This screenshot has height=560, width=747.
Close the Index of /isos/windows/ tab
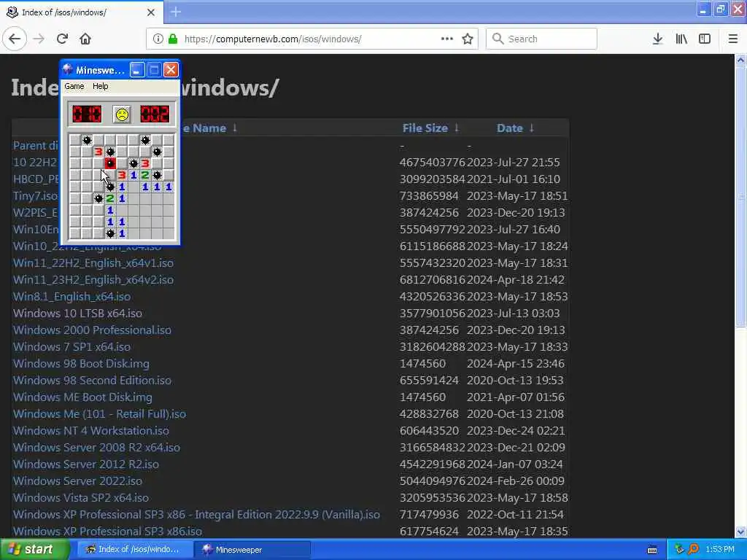(151, 12)
